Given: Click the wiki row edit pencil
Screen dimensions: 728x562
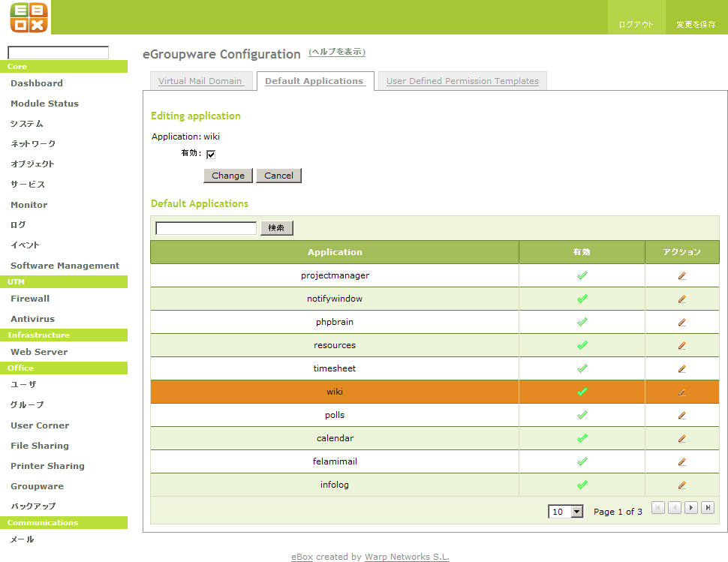Looking at the screenshot, I should [681, 392].
